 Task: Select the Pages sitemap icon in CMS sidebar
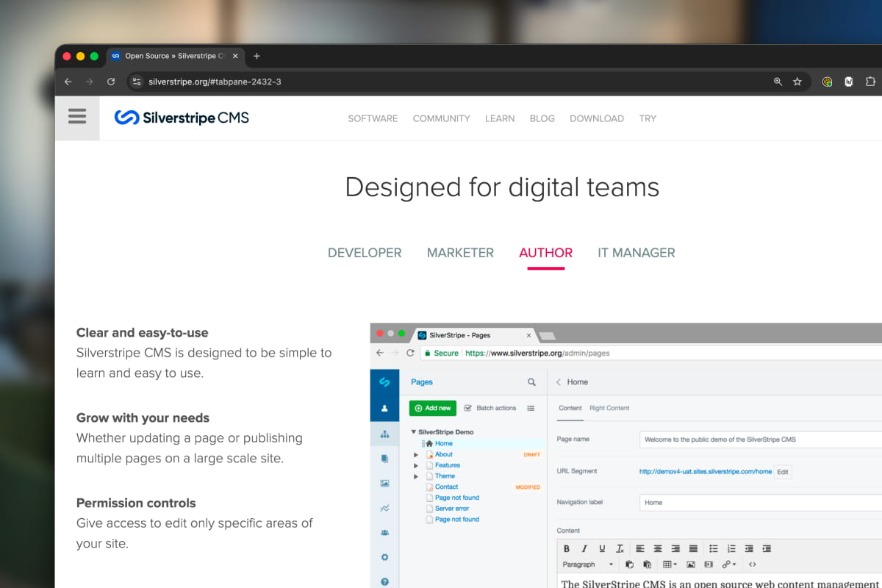coord(384,434)
